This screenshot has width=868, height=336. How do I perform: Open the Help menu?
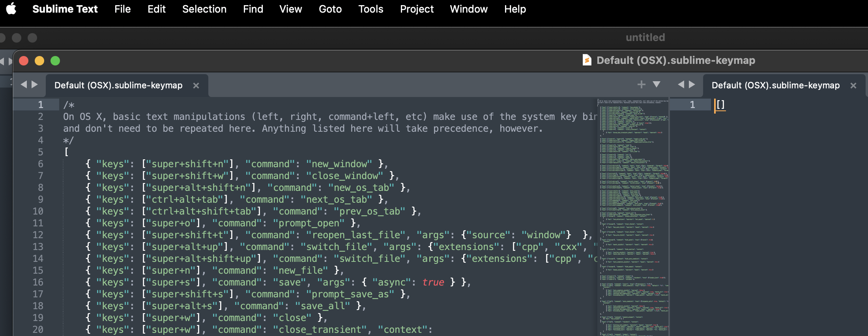coord(515,9)
